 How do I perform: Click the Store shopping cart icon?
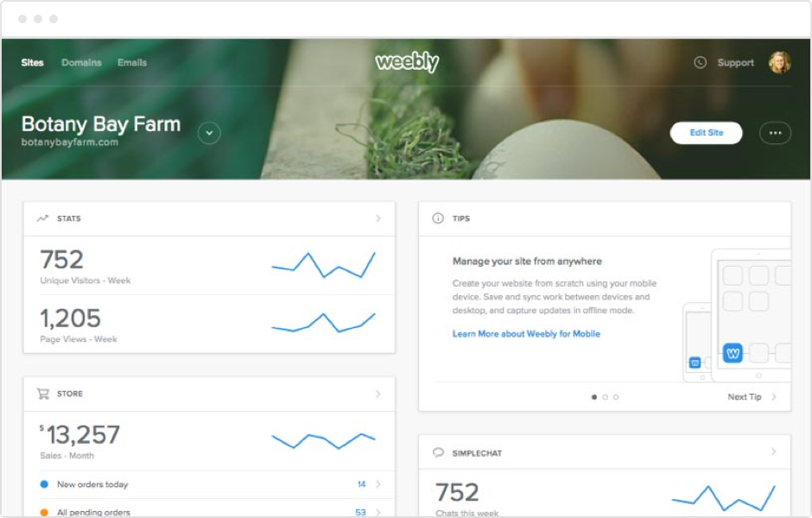(42, 394)
